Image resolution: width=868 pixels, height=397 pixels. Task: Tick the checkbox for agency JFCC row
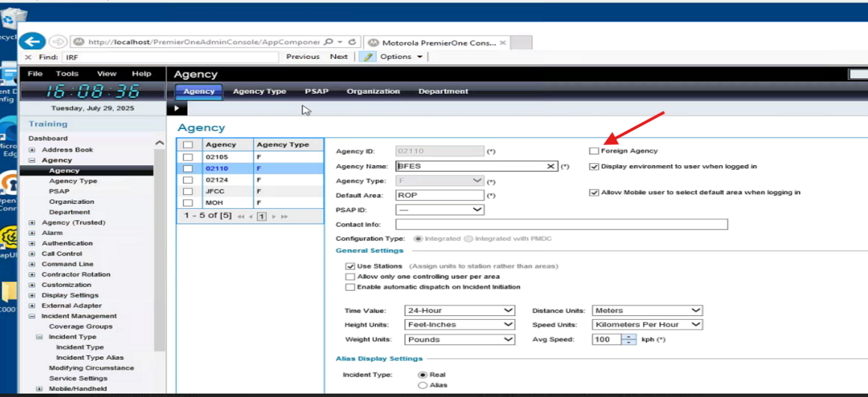(188, 191)
